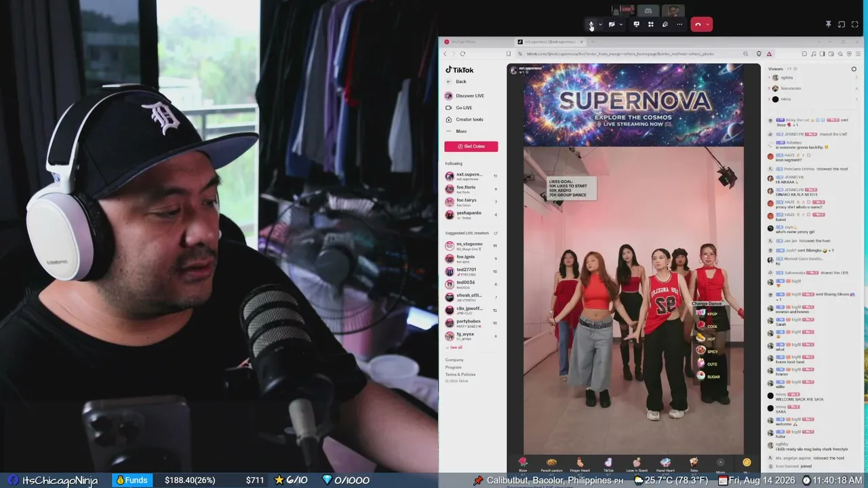Open nxt.supernova in the Following list
The image size is (868, 488).
[471, 176]
